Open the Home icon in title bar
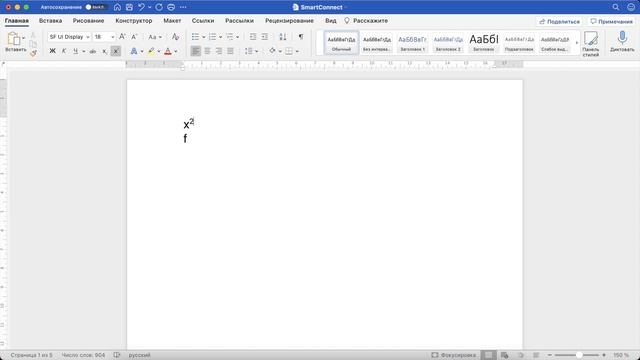This screenshot has width=640, height=360. pos(117,7)
